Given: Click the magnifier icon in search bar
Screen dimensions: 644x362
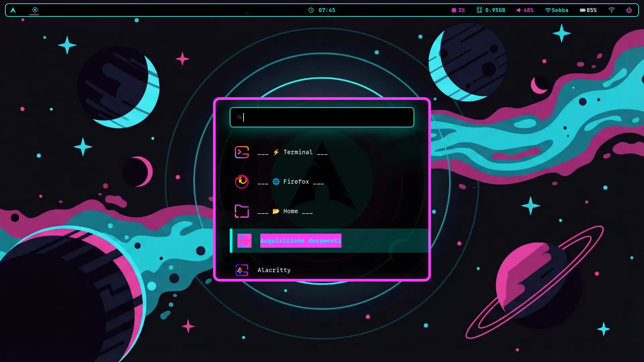Looking at the screenshot, I should pyautogui.click(x=239, y=117).
